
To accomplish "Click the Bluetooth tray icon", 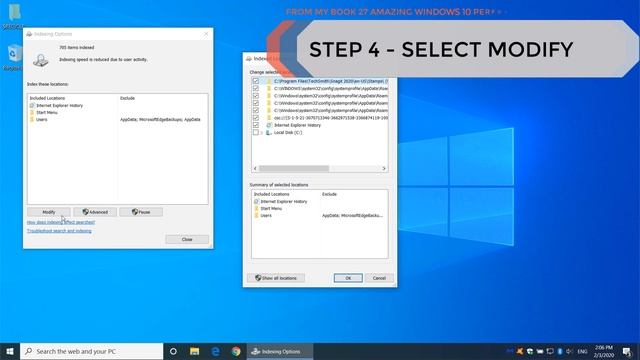I will 560,351.
